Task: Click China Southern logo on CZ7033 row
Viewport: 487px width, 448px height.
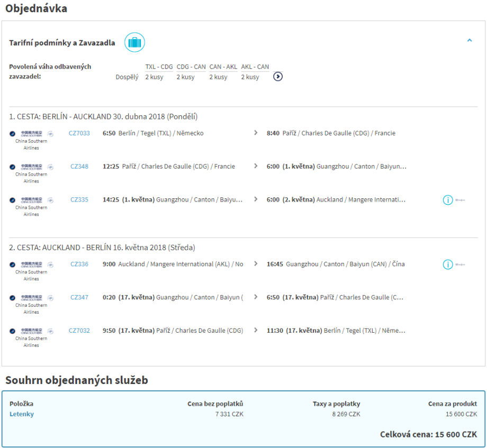Action: click(31, 134)
